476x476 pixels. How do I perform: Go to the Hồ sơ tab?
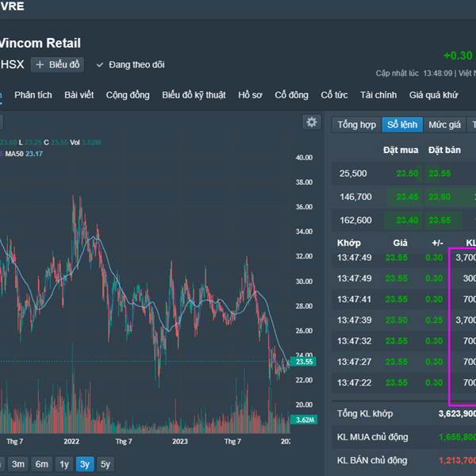(250, 95)
